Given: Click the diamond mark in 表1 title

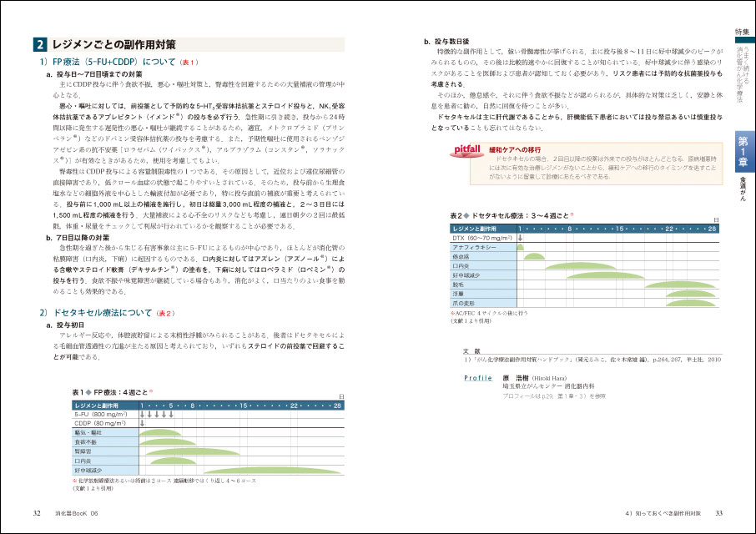Looking at the screenshot, I should [x=88, y=391].
